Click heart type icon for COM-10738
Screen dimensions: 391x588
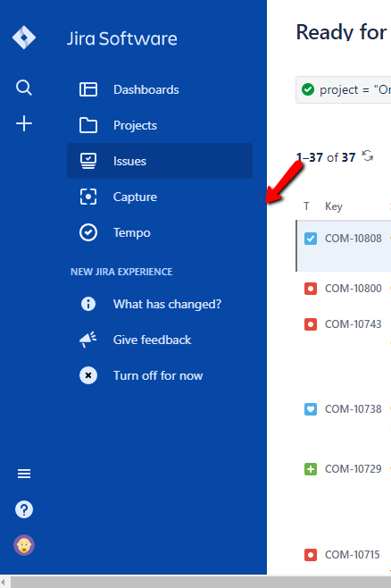311,409
